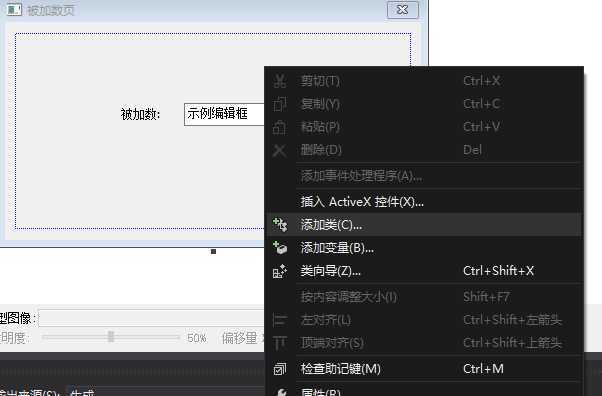Click the Copy icon in context menu

(280, 104)
